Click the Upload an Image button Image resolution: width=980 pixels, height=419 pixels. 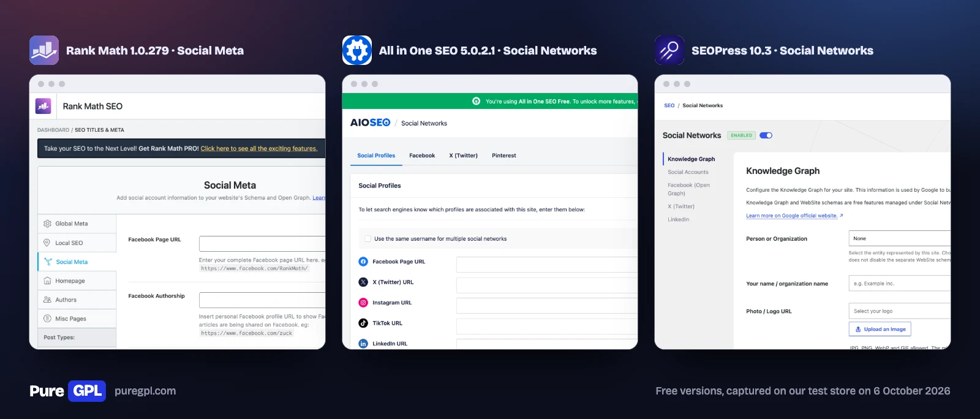click(x=880, y=329)
